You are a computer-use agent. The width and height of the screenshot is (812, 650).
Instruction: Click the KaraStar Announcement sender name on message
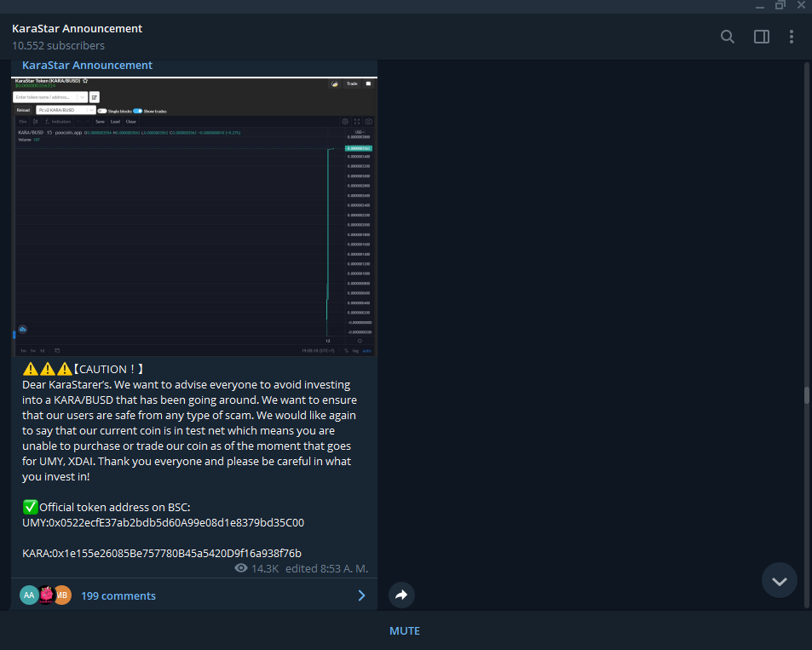tap(87, 66)
